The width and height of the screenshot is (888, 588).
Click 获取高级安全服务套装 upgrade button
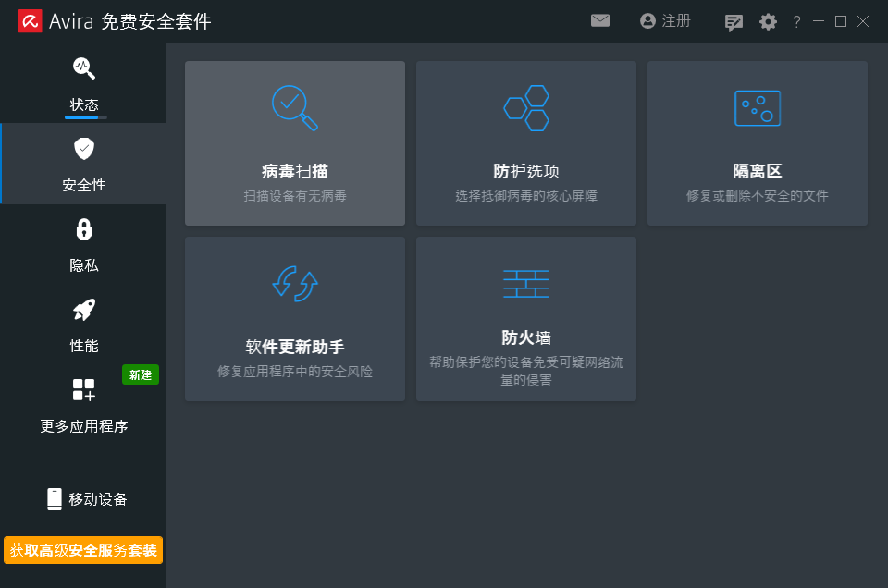tap(83, 550)
